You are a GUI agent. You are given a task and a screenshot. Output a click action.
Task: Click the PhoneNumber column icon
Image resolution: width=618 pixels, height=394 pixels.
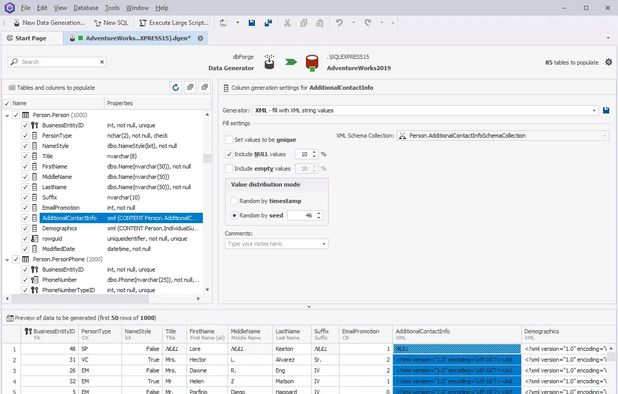tap(35, 280)
